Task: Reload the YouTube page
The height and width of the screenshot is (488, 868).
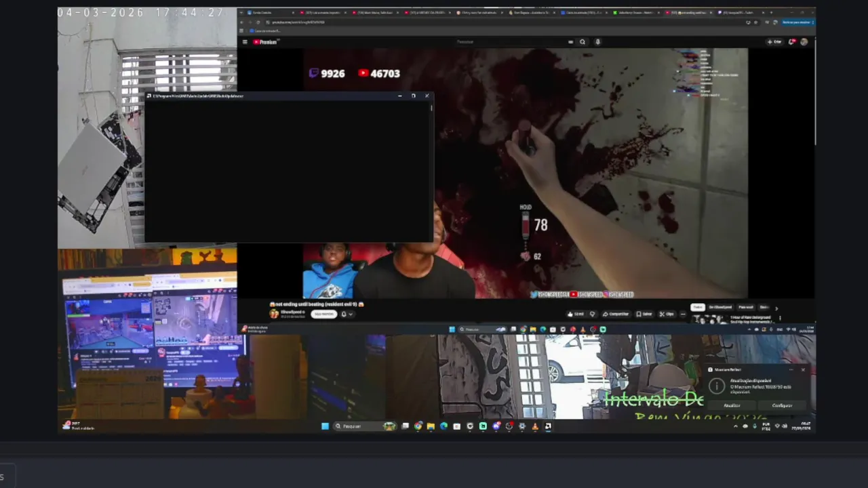Action: click(258, 22)
